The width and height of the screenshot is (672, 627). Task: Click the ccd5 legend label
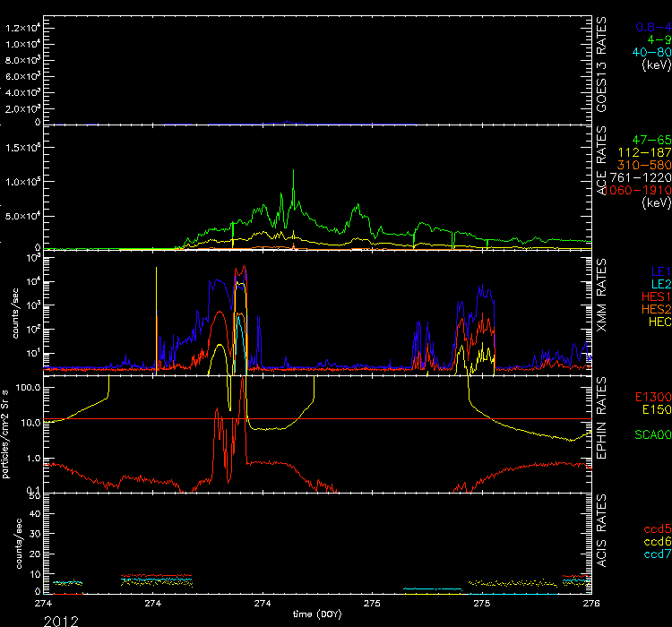click(x=656, y=530)
